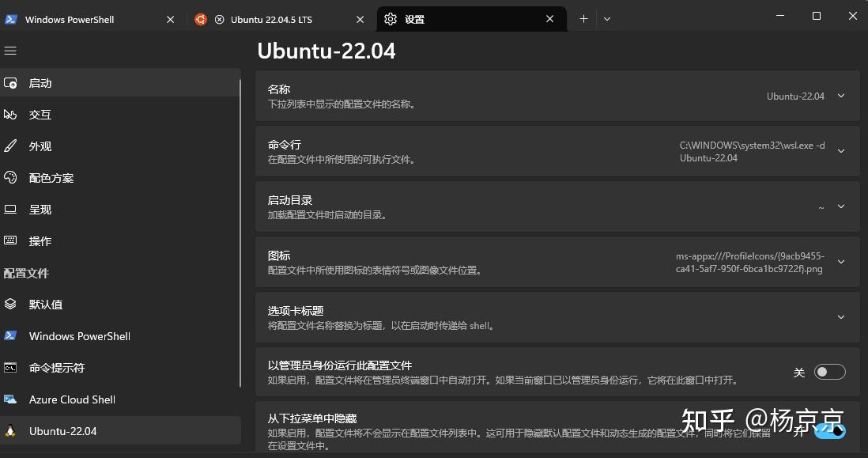Select the 设置 tab

click(472, 20)
